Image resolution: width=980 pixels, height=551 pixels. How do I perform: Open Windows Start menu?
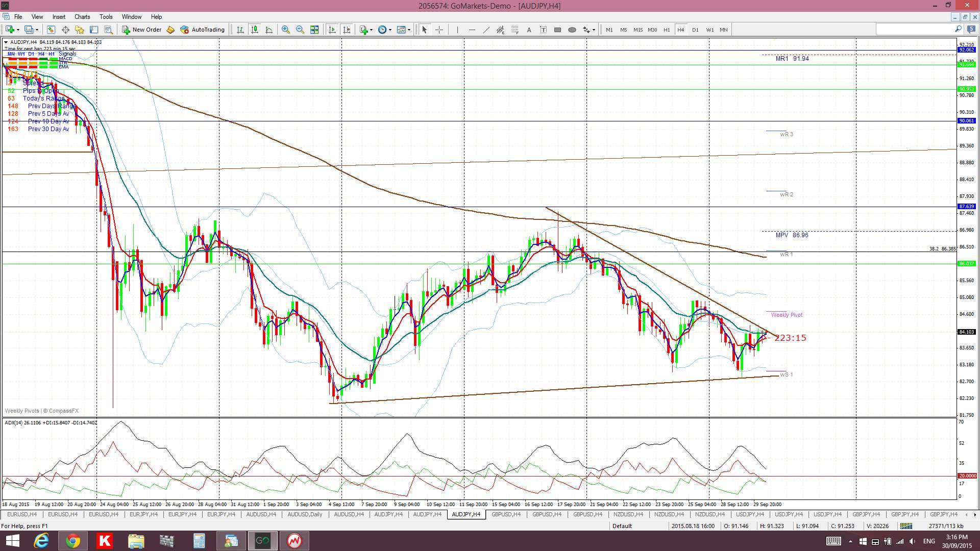pos(12,541)
